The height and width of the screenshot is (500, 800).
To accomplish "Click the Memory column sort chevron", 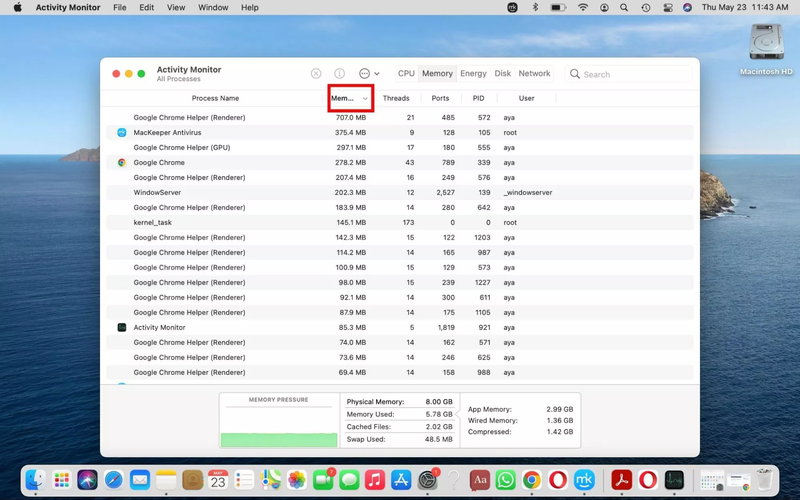I will (365, 98).
